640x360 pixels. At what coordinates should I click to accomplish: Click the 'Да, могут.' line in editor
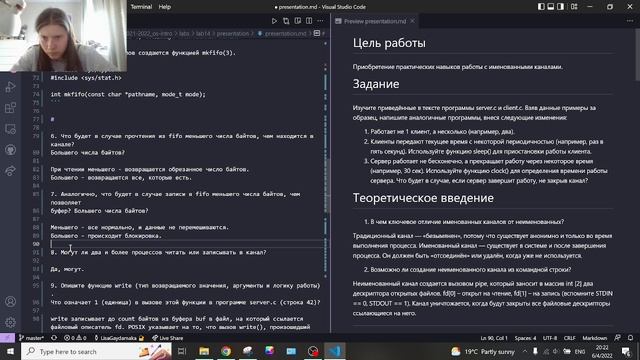pos(67,269)
